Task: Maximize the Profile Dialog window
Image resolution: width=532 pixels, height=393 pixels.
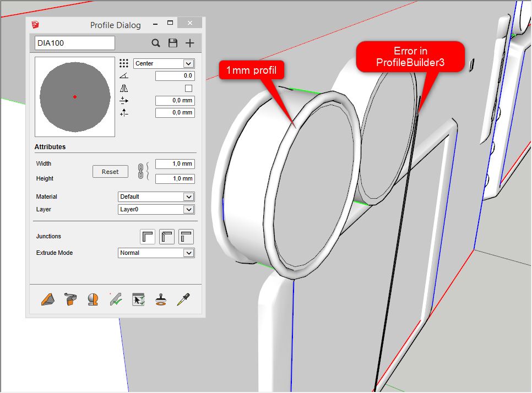Action: coord(170,23)
